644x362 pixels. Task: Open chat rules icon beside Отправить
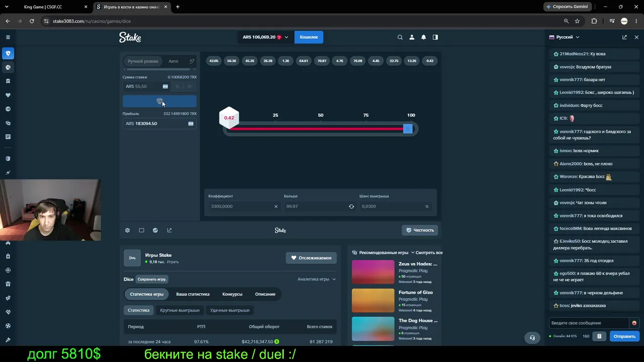[599, 336]
